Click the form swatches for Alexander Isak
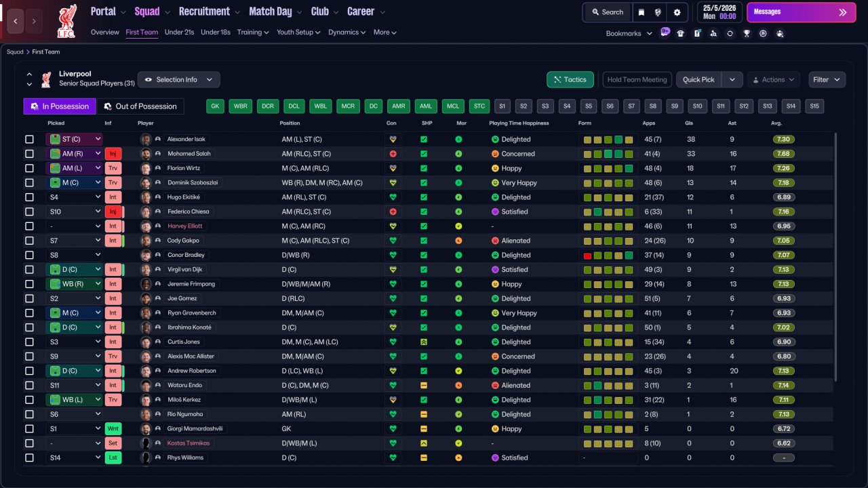The height and width of the screenshot is (488, 868). 608,140
